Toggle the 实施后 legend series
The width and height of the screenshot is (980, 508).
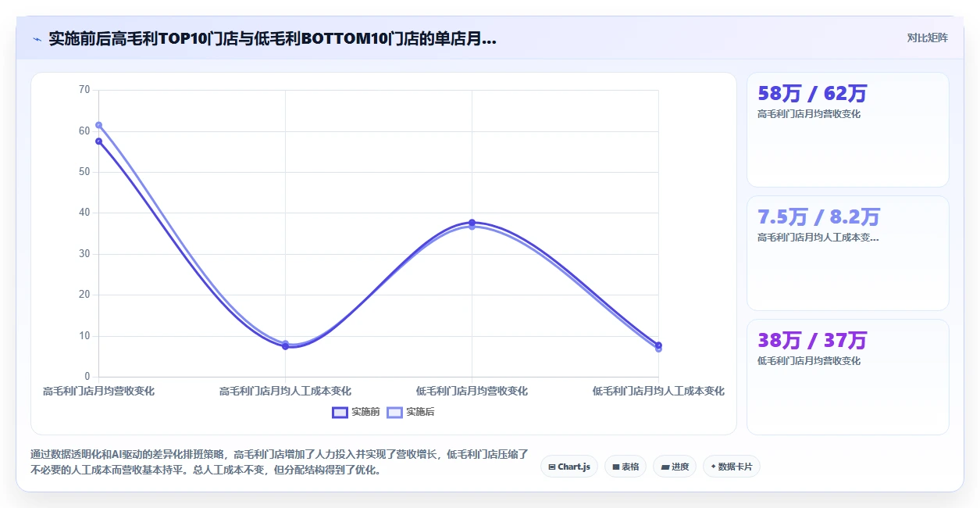tap(411, 412)
